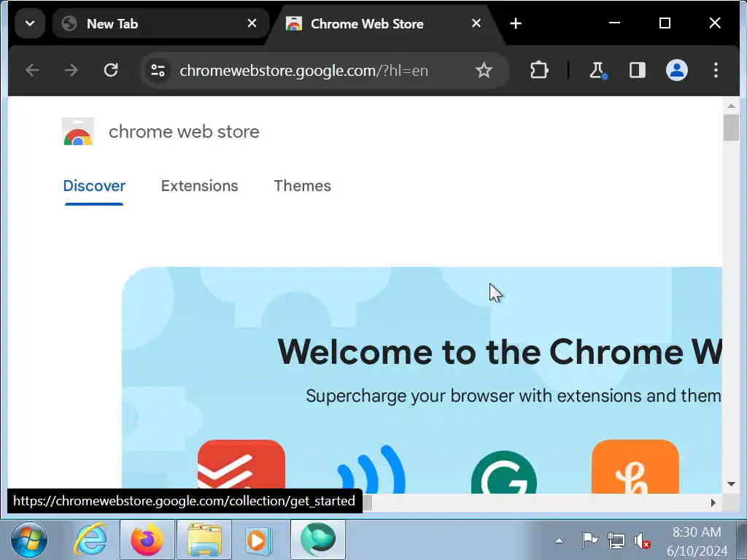
Task: Minimize the browser window
Action: coord(614,23)
